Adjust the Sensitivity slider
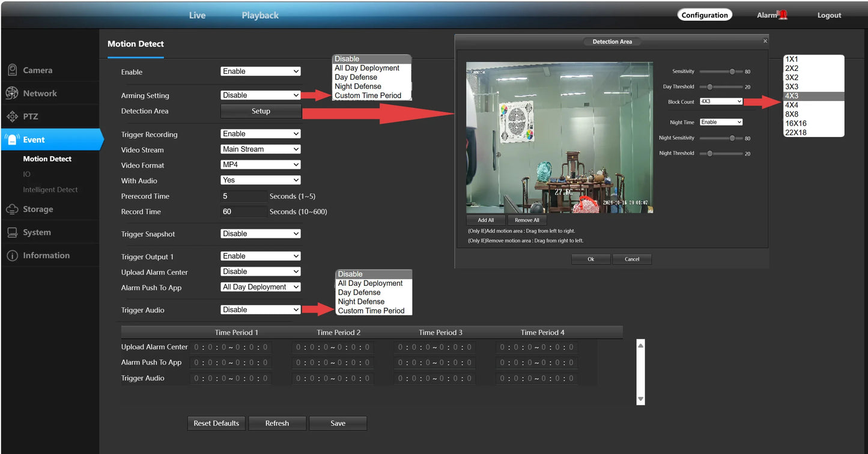This screenshot has height=454, width=868. coord(732,71)
